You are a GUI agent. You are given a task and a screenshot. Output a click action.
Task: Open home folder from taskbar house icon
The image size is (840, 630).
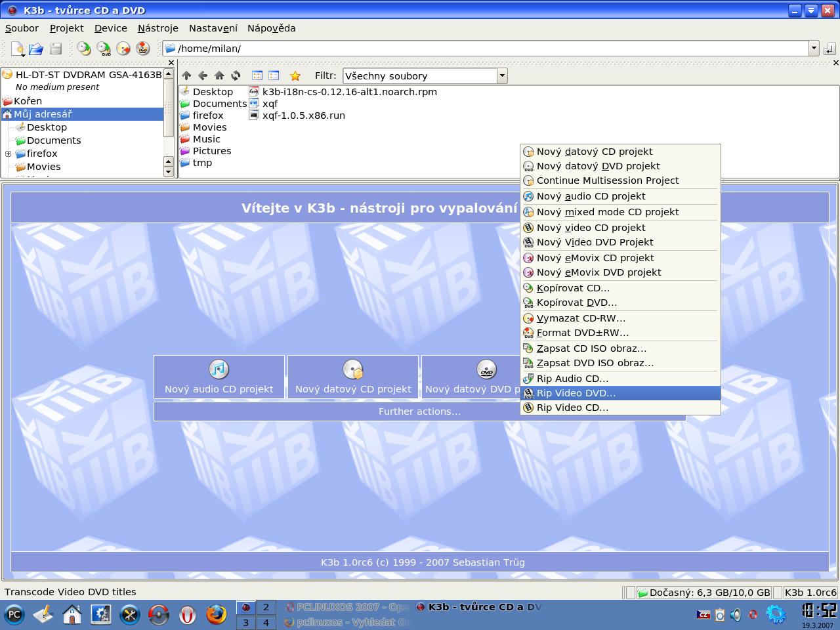coord(72,615)
